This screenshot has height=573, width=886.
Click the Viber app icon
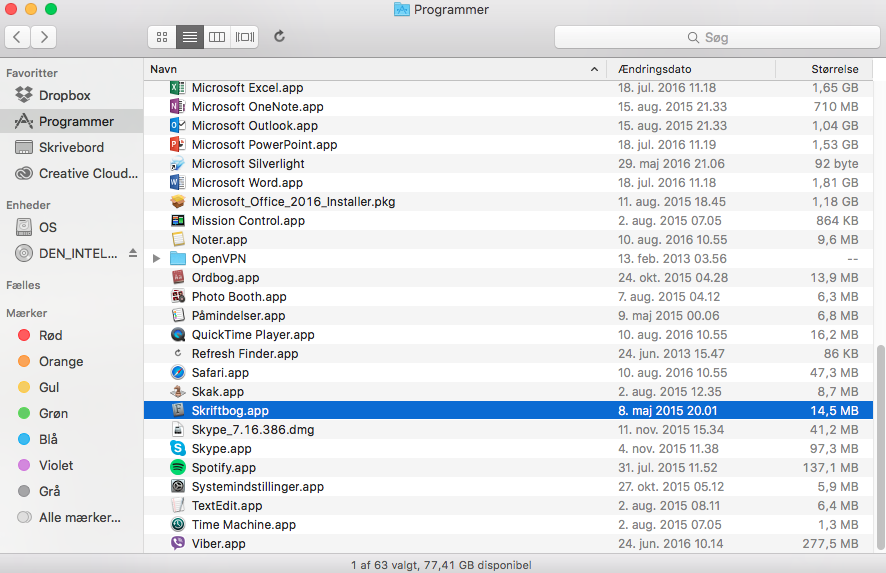pos(178,544)
